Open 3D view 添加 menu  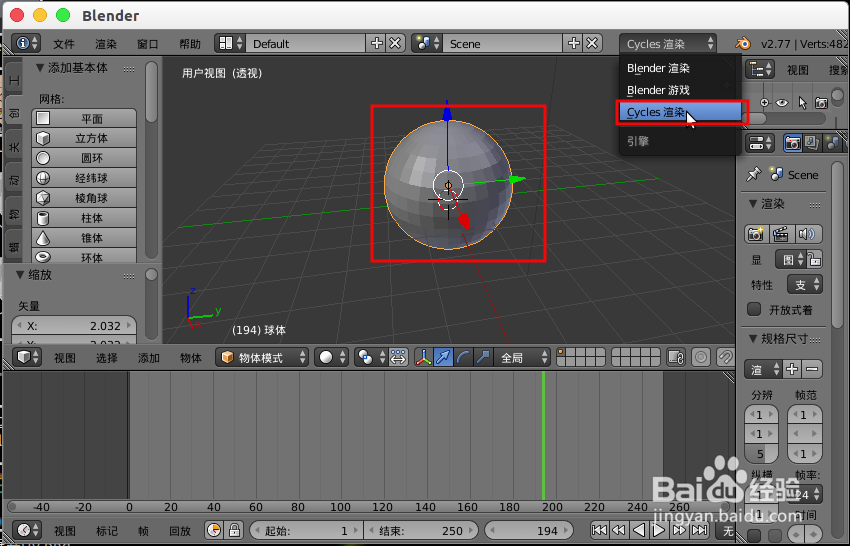click(x=149, y=358)
